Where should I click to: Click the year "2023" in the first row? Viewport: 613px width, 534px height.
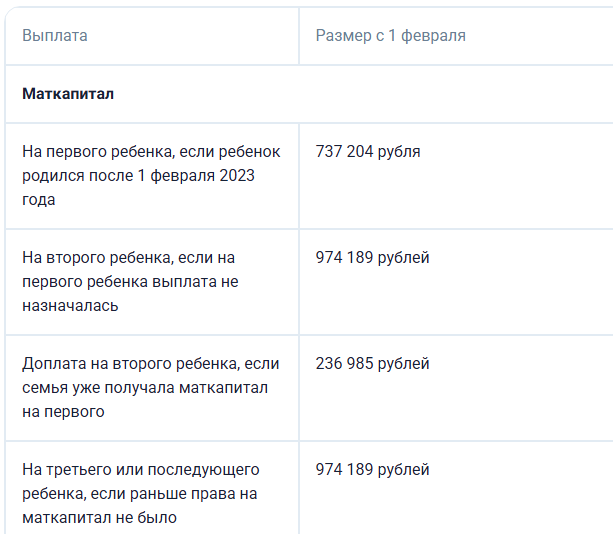pos(237,176)
